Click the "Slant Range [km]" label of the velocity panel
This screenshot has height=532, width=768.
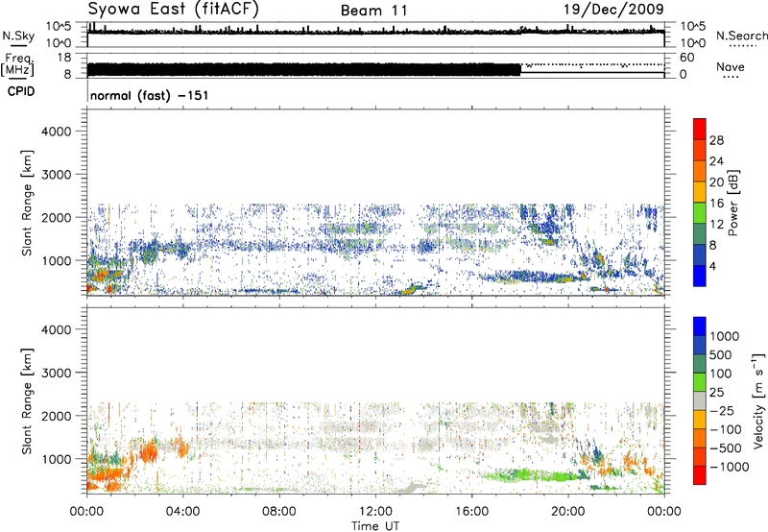pos(27,401)
